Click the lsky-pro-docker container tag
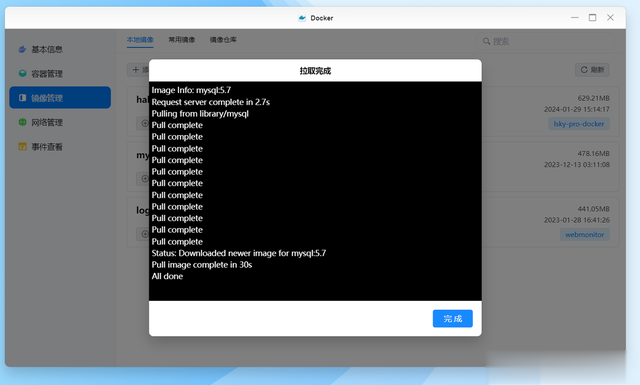The image size is (640, 385). tap(578, 124)
